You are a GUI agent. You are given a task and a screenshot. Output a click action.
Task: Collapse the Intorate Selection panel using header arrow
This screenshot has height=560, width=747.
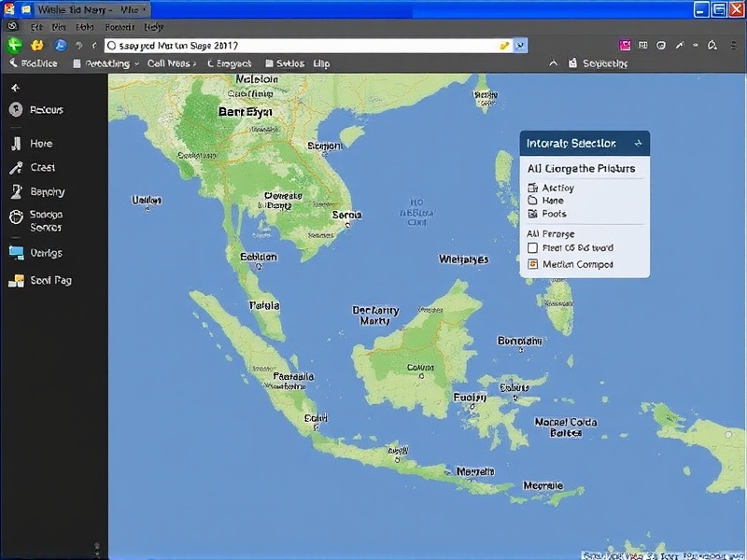[x=638, y=144]
